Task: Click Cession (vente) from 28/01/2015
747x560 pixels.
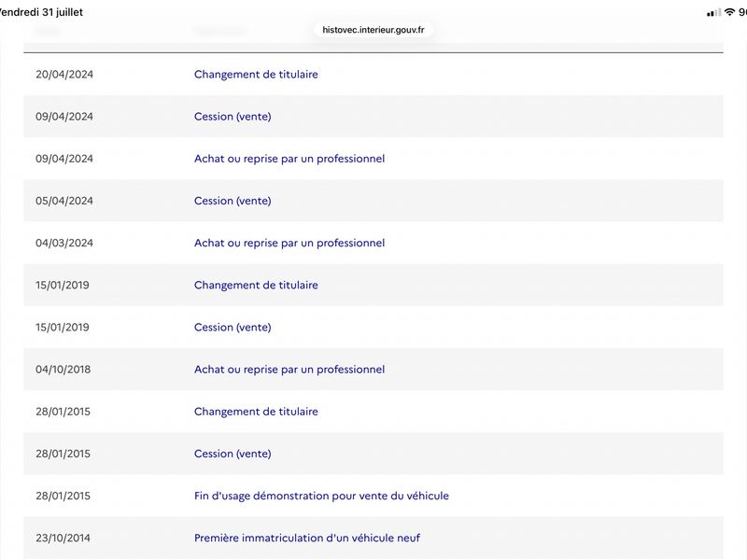Action: click(x=233, y=454)
